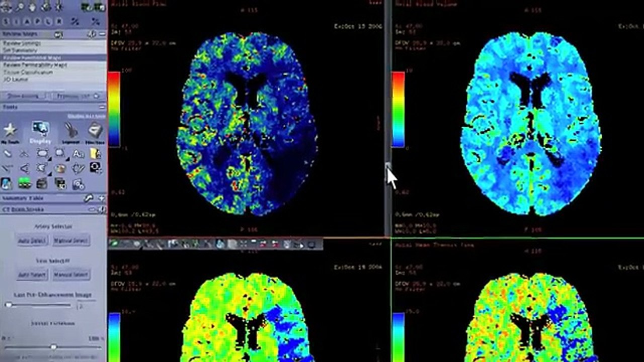Click the S orientation button

pyautogui.click(x=6, y=21)
